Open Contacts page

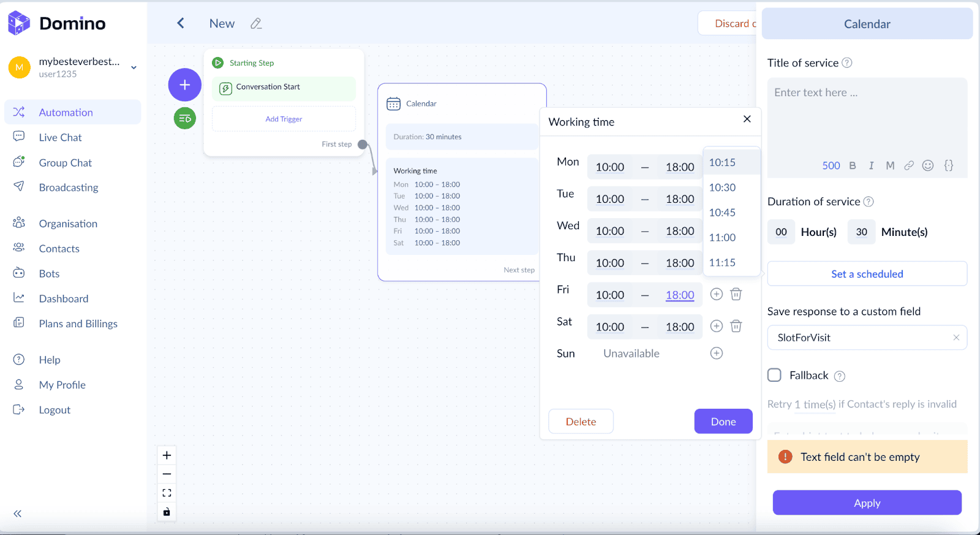[59, 249]
